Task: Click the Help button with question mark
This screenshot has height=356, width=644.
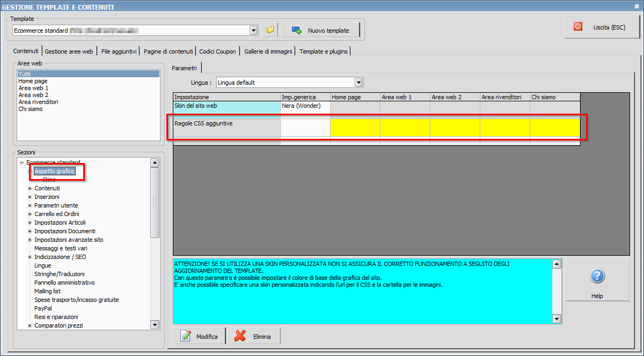Action: pyautogui.click(x=597, y=280)
